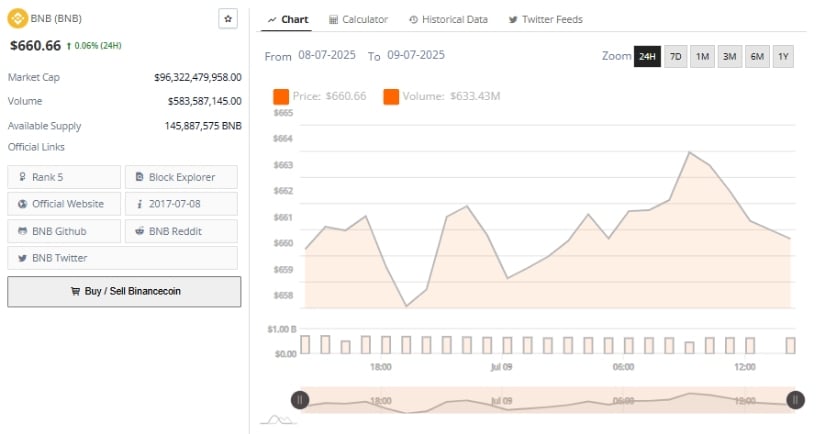Click the market cap value $96,322,479,958.00
Screen dimensions: 825x434
198,77
